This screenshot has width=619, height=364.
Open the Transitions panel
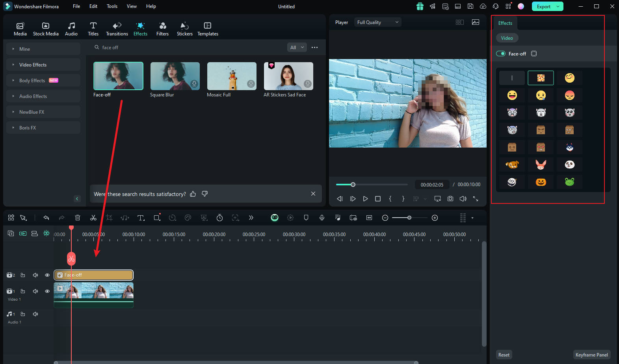click(x=117, y=29)
